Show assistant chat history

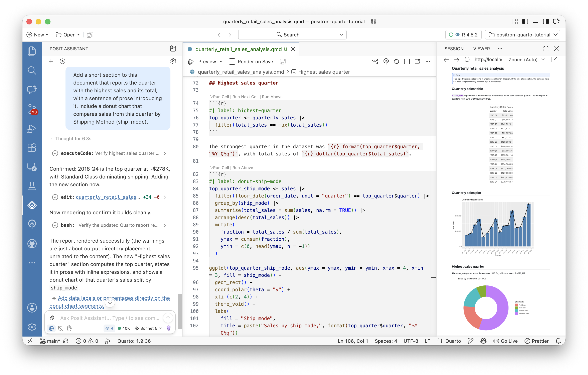pyautogui.click(x=62, y=61)
